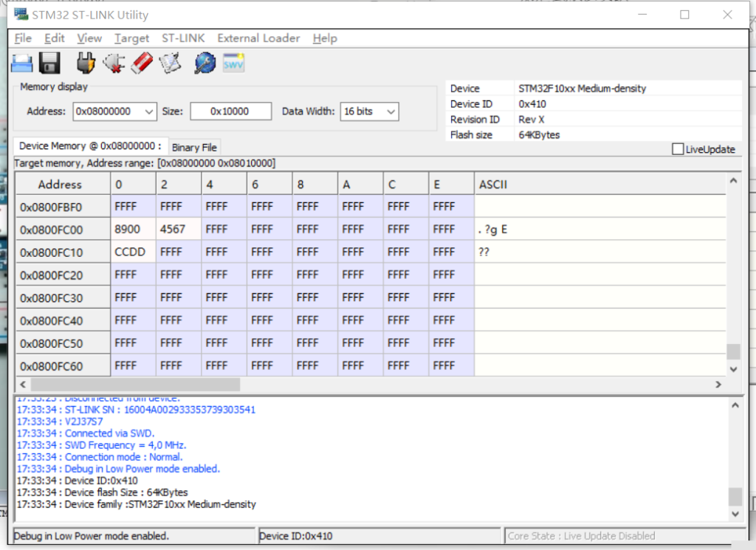Click the 0x0800FBF0 address row header

click(63, 207)
